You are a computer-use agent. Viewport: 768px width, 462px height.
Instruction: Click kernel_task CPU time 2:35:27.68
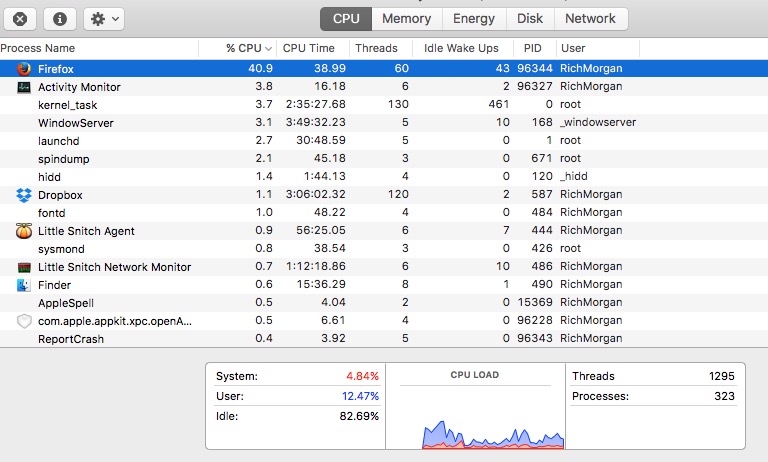(x=315, y=104)
